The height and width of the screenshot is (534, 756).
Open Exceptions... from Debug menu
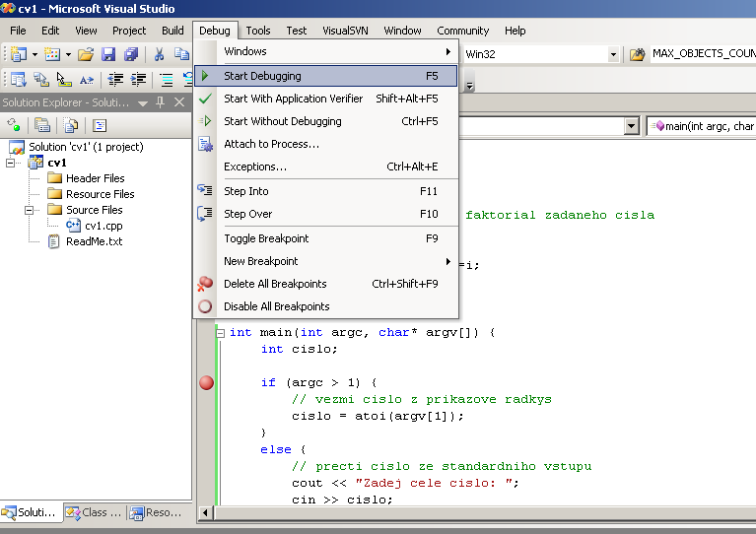[x=326, y=167]
